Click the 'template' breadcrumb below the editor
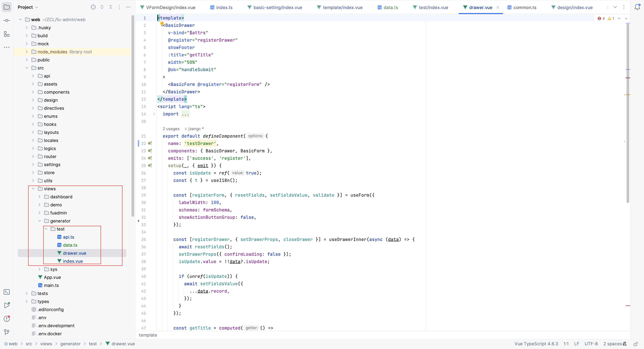644x349 pixels. 148,335
